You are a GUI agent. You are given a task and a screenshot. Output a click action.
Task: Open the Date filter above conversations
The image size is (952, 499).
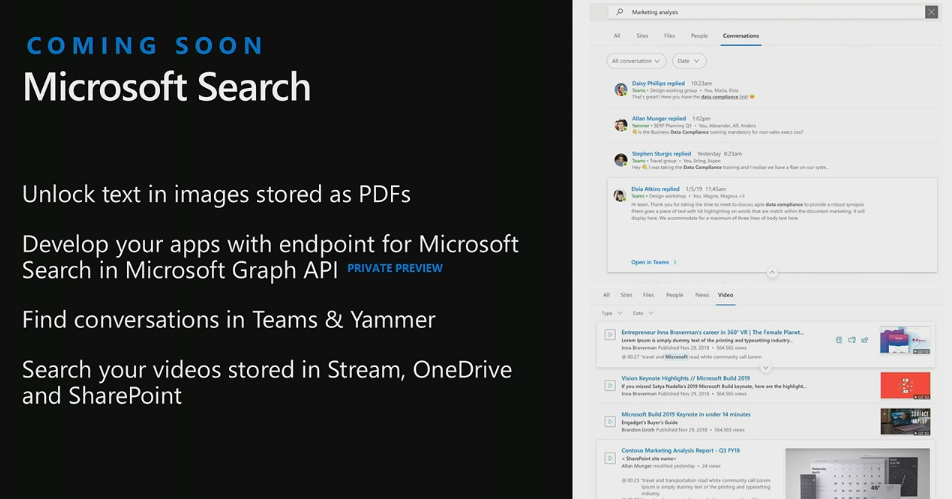pyautogui.click(x=688, y=61)
